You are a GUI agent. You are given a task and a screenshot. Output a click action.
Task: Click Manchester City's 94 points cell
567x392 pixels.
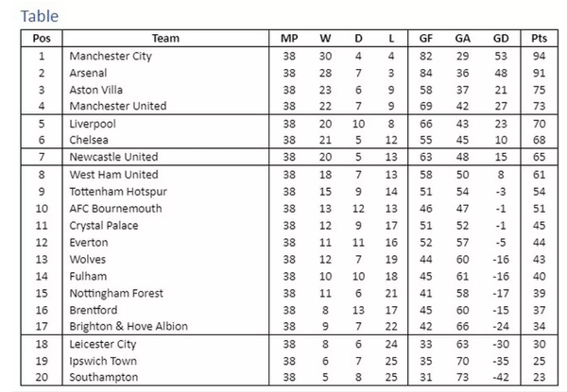(539, 57)
